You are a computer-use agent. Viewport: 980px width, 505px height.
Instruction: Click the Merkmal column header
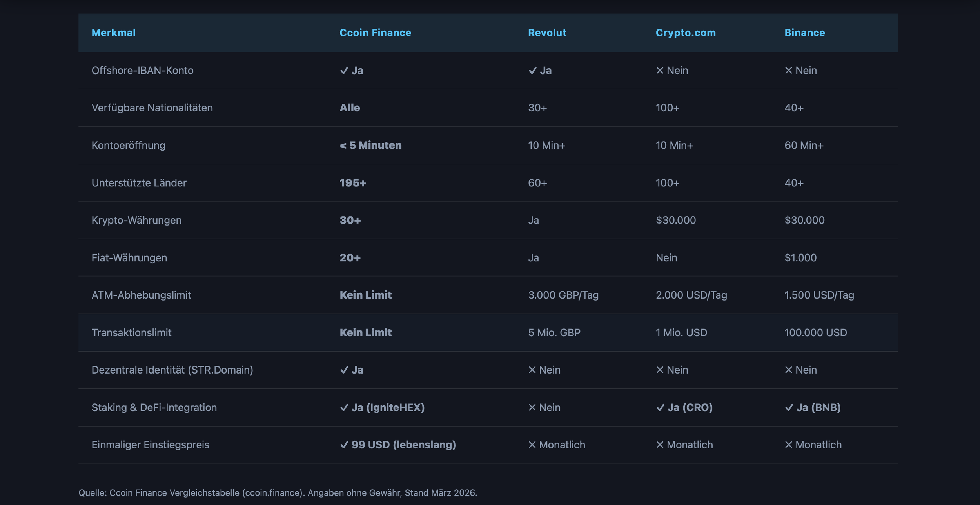tap(113, 33)
